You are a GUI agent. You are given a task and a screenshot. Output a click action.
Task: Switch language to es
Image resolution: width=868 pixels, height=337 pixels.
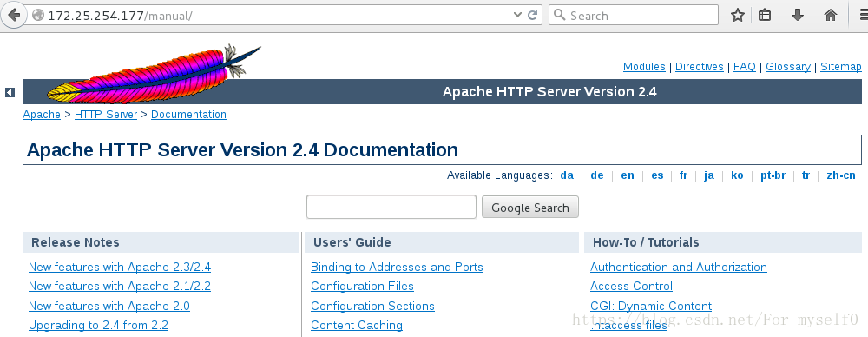coord(657,175)
